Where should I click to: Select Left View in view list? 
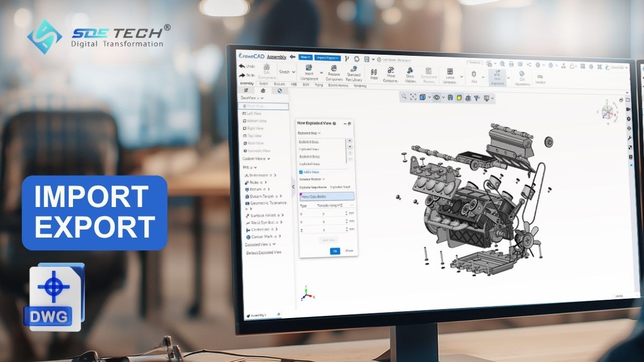tap(252, 114)
